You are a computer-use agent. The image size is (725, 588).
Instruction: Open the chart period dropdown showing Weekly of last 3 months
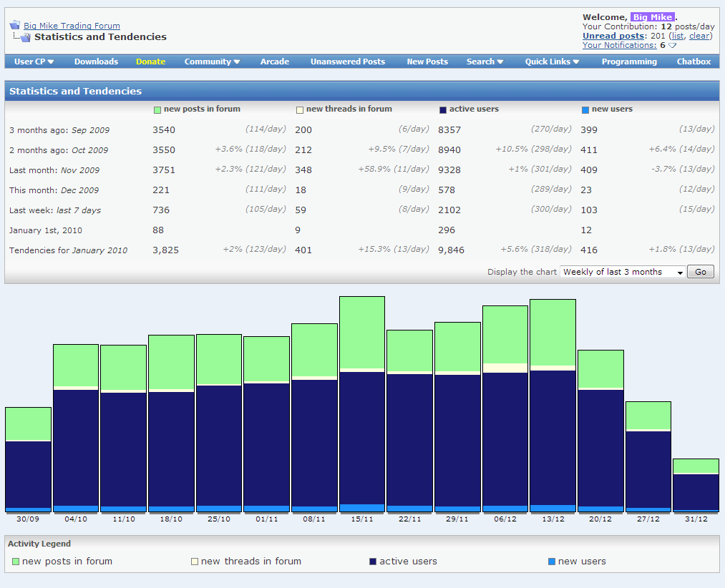pos(623,272)
